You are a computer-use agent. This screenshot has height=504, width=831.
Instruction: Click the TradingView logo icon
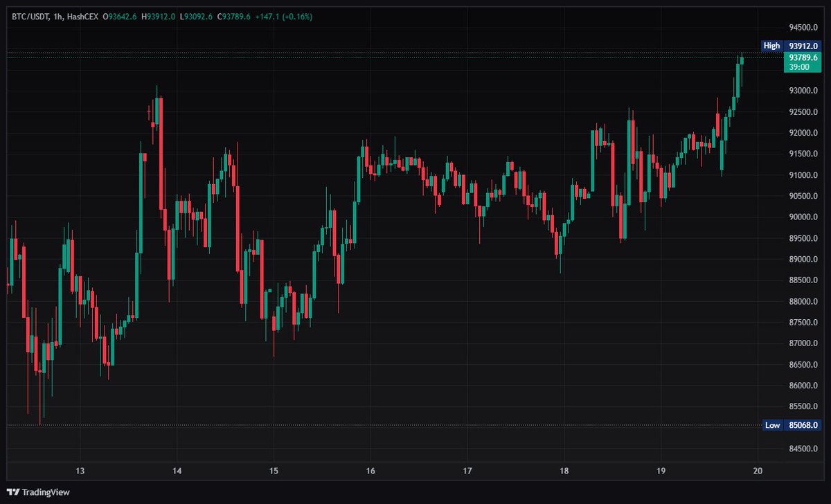12,492
